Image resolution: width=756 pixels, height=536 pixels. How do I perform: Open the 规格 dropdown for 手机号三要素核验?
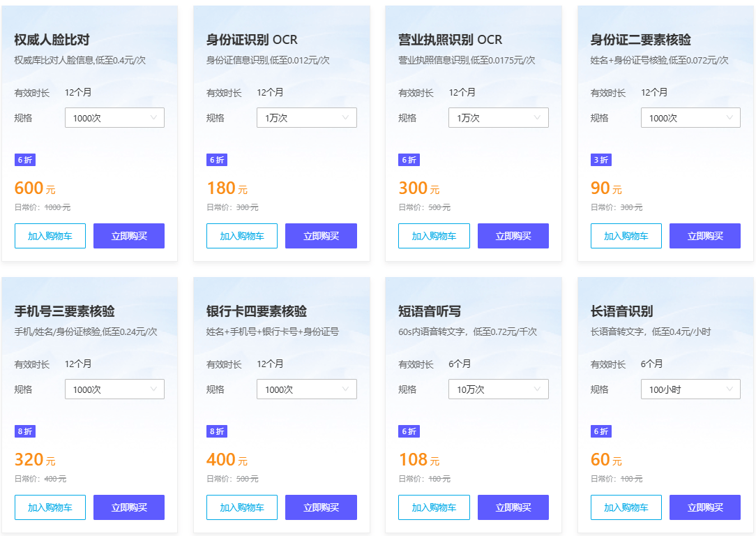tap(114, 389)
